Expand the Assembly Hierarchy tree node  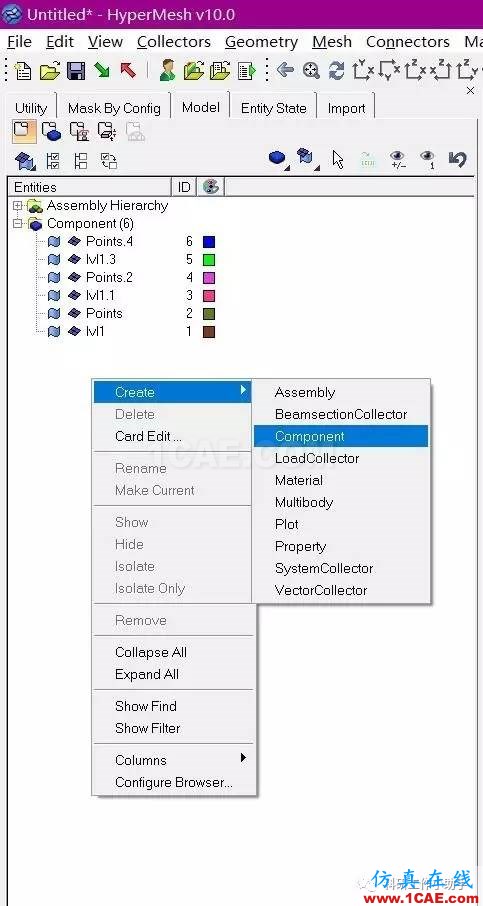click(x=17, y=206)
